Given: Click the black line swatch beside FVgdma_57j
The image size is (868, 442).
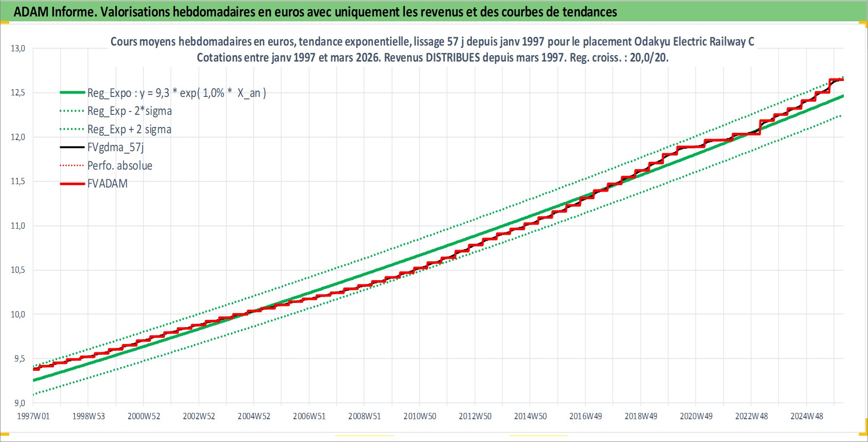Looking at the screenshot, I should [72, 147].
